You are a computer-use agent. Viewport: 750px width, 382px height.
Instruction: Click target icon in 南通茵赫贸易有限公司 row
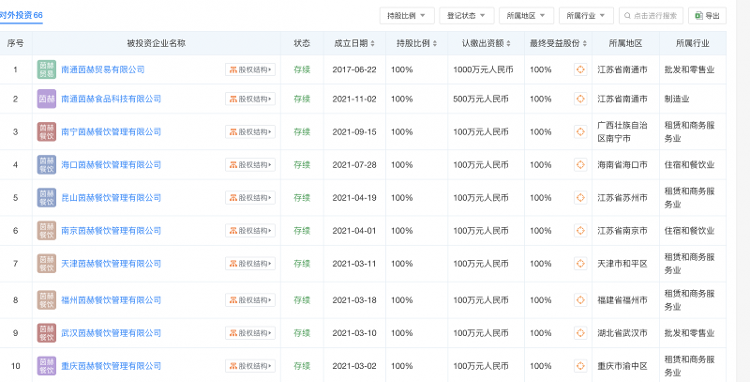580,70
